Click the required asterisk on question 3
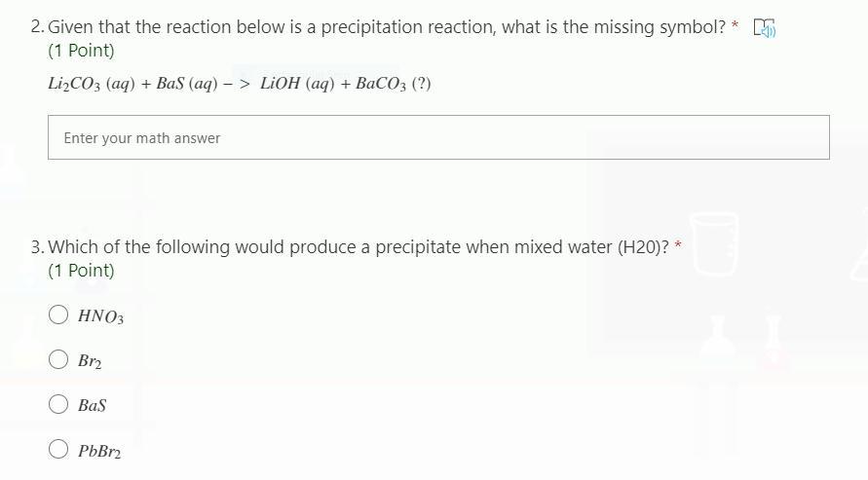Image resolution: width=868 pixels, height=480 pixels. [678, 245]
